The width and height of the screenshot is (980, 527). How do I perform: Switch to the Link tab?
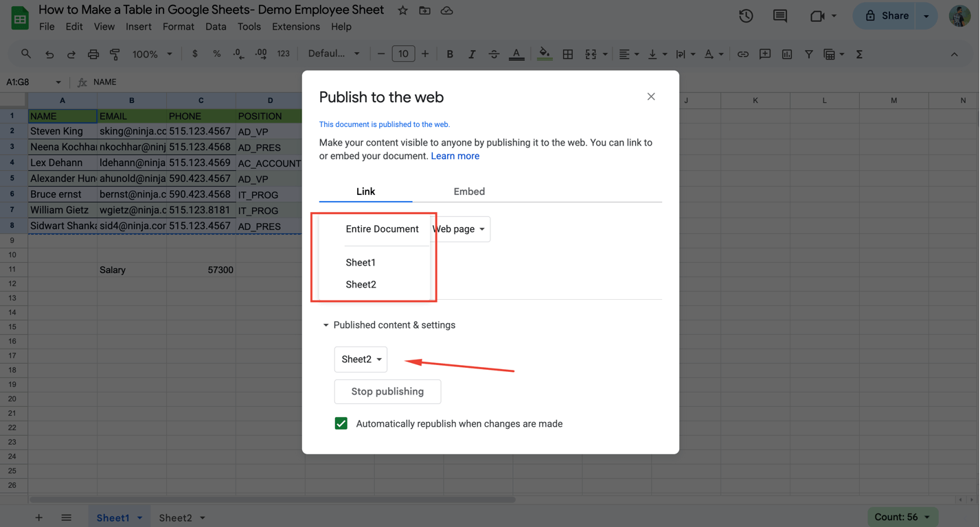(x=365, y=191)
